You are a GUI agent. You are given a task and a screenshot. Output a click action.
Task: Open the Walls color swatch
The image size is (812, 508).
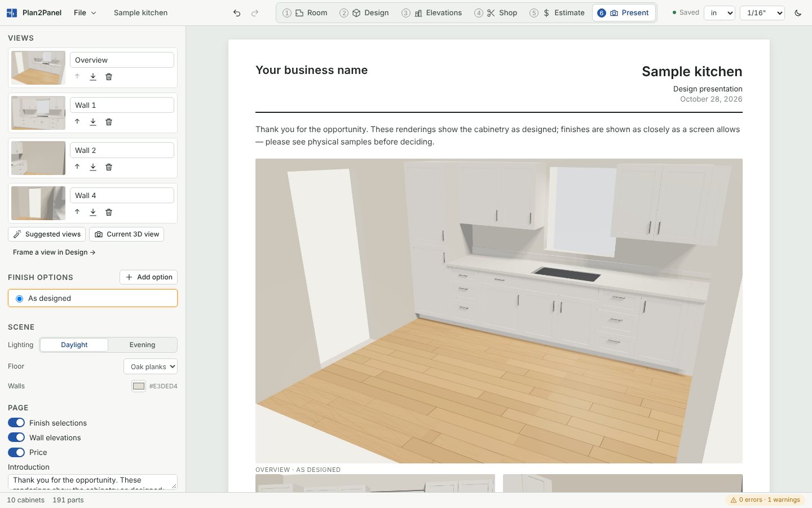pyautogui.click(x=139, y=386)
